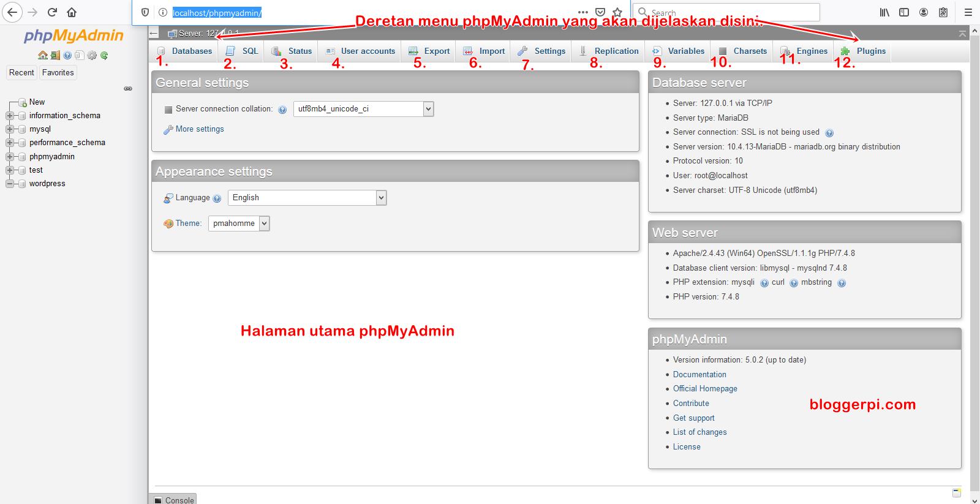
Task: Open the page actions three-dots menu
Action: [x=583, y=12]
